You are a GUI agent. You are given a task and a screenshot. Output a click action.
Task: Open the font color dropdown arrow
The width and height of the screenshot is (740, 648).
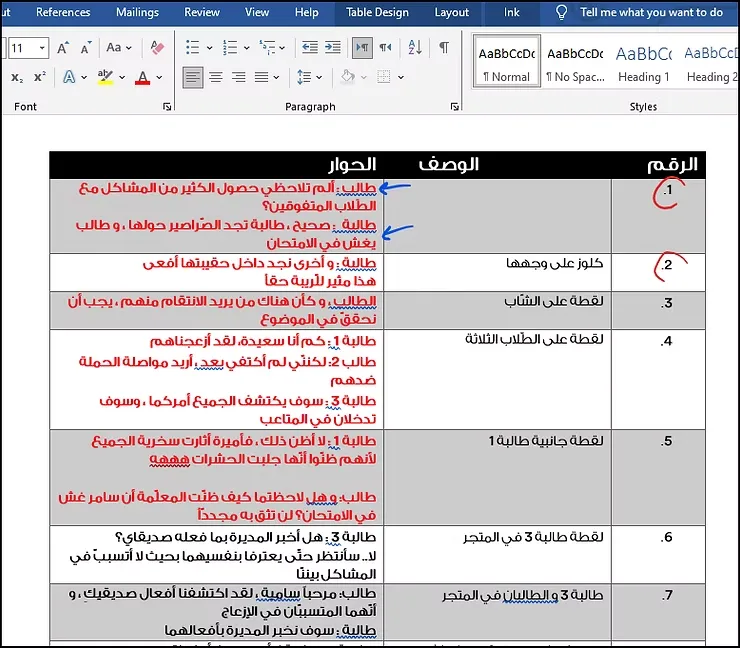159,77
